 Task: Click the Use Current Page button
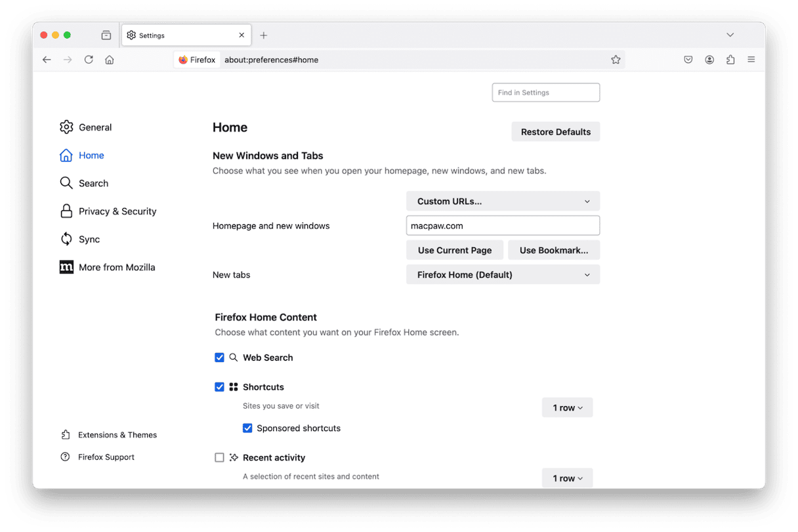tap(454, 251)
